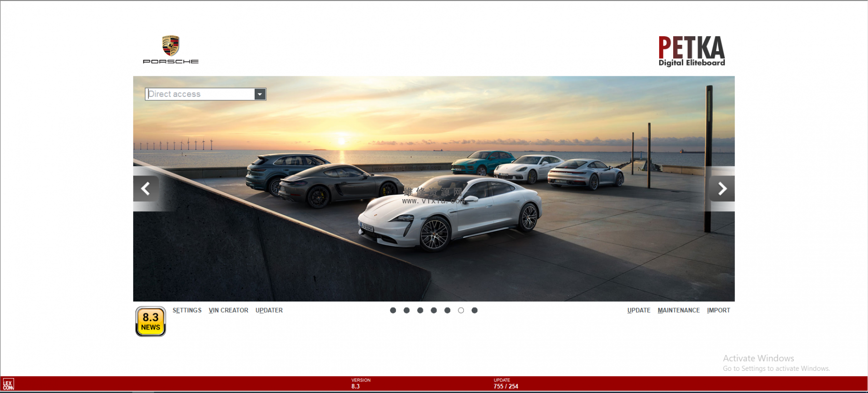Open VIN CREATOR

(x=229, y=310)
